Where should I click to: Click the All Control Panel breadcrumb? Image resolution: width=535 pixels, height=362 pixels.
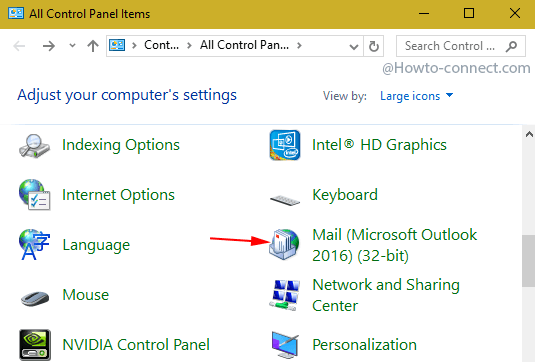pyautogui.click(x=244, y=45)
